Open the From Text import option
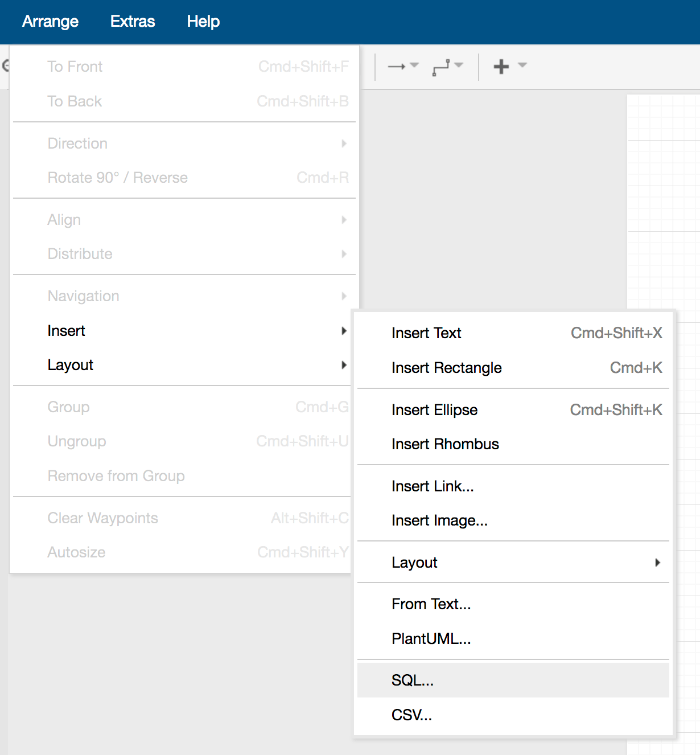The height and width of the screenshot is (755, 700). (x=431, y=604)
